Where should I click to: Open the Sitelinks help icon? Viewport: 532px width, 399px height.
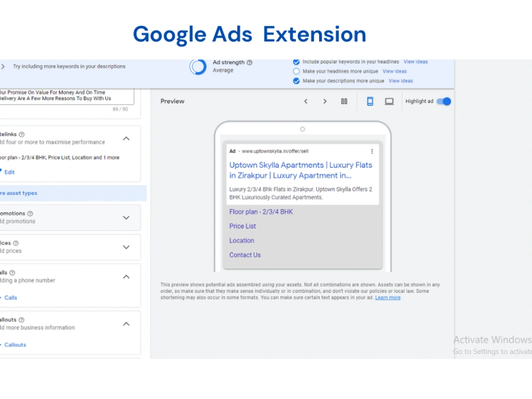pos(22,135)
